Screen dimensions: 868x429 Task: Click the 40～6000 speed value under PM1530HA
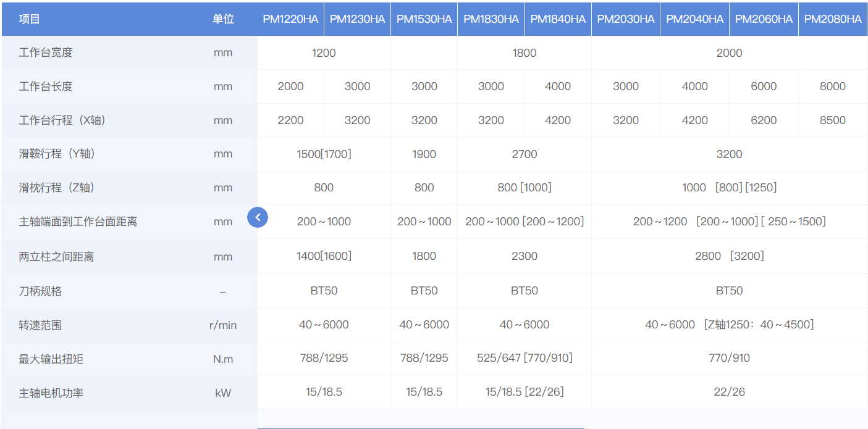click(424, 324)
